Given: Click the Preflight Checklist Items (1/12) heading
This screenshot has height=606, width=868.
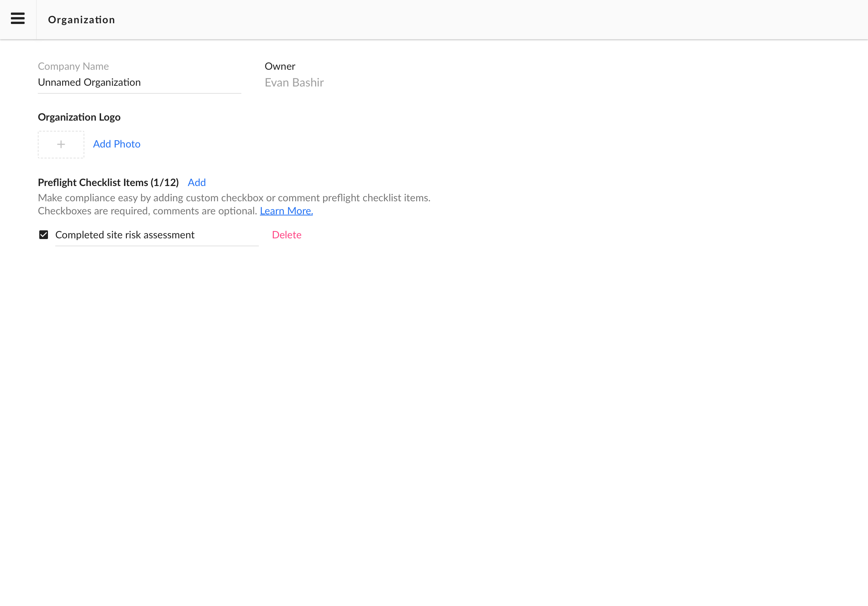Looking at the screenshot, I should point(108,182).
